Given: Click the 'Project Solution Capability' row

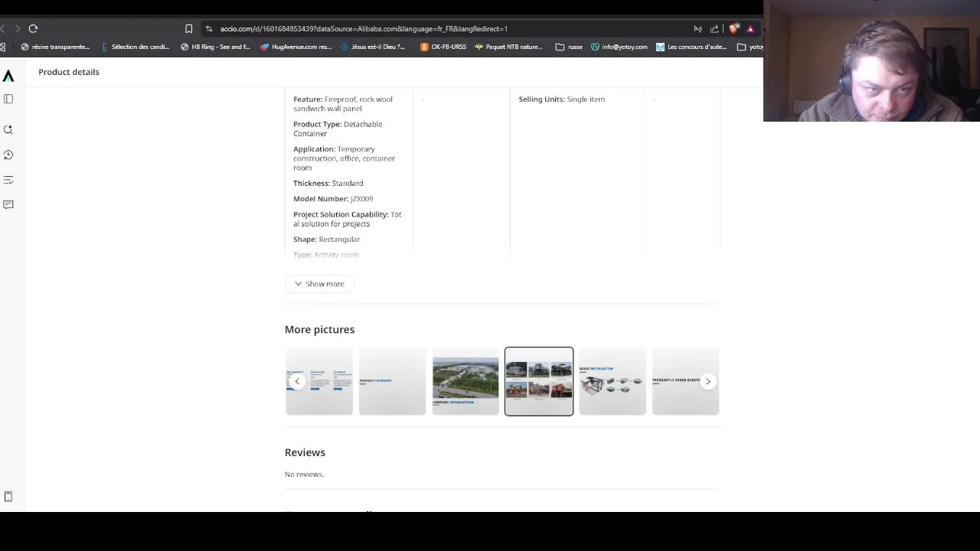Looking at the screenshot, I should (x=347, y=219).
